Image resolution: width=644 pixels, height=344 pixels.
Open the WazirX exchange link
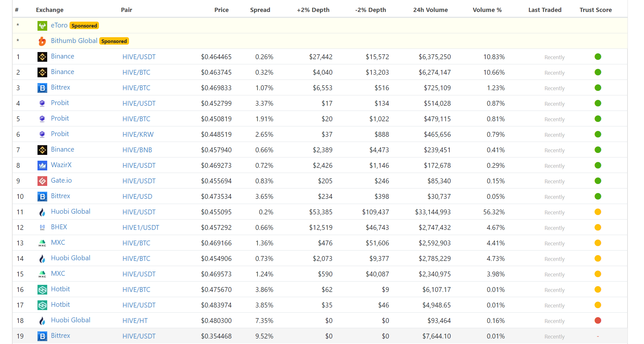tap(61, 165)
